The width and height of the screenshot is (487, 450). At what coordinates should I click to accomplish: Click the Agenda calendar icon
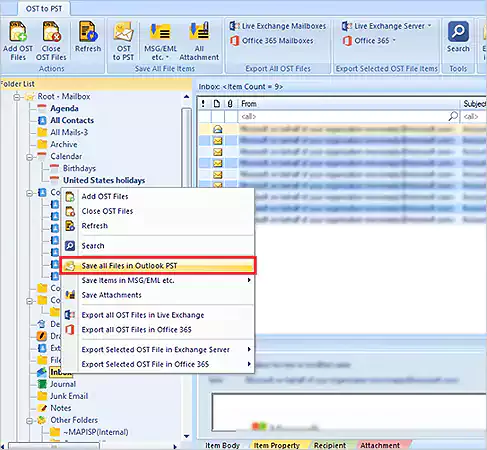[x=42, y=108]
